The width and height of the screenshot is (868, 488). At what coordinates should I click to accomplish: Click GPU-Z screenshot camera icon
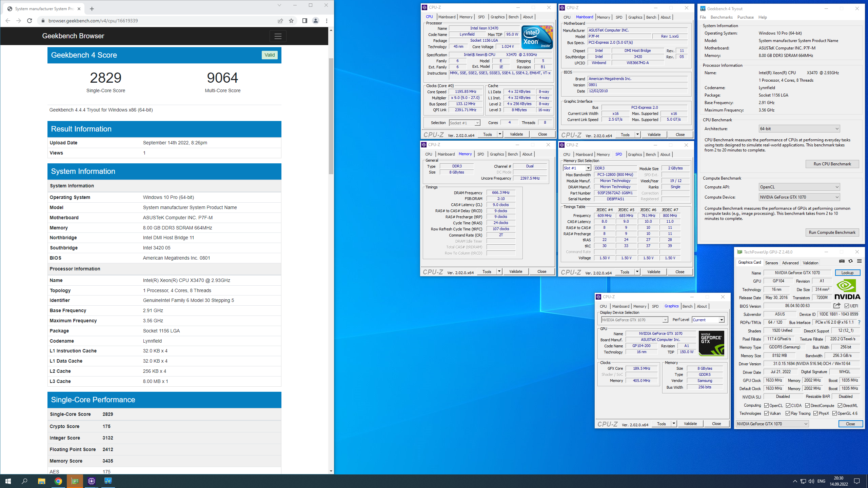point(842,261)
